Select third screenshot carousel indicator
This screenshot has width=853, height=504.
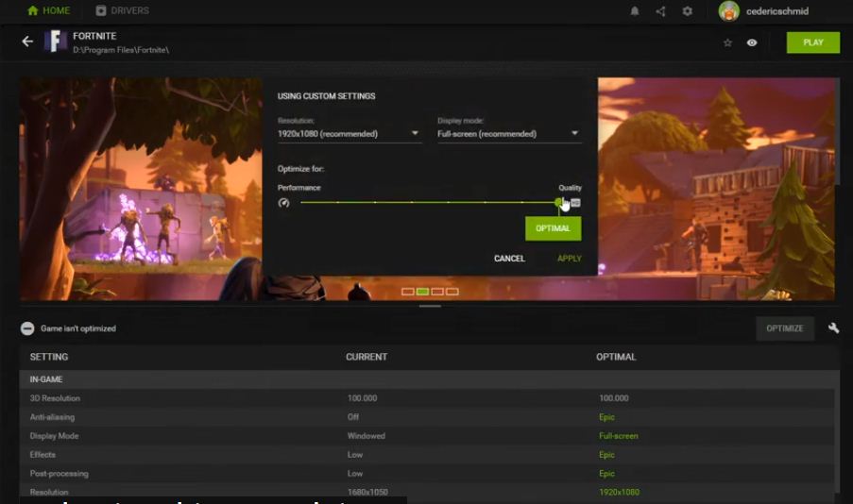coord(436,292)
